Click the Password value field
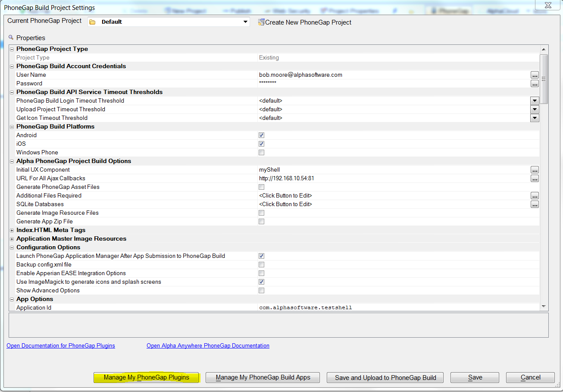This screenshot has width=563, height=392. (x=394, y=84)
